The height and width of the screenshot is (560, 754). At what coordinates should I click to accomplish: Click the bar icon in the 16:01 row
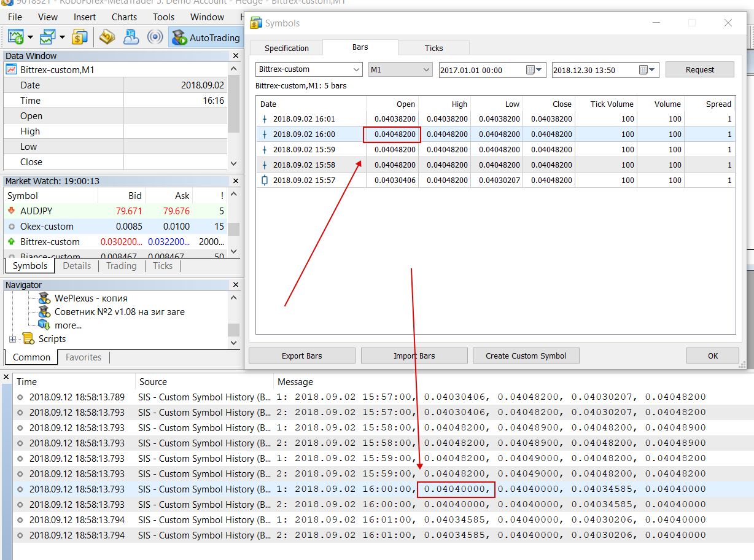click(x=265, y=119)
